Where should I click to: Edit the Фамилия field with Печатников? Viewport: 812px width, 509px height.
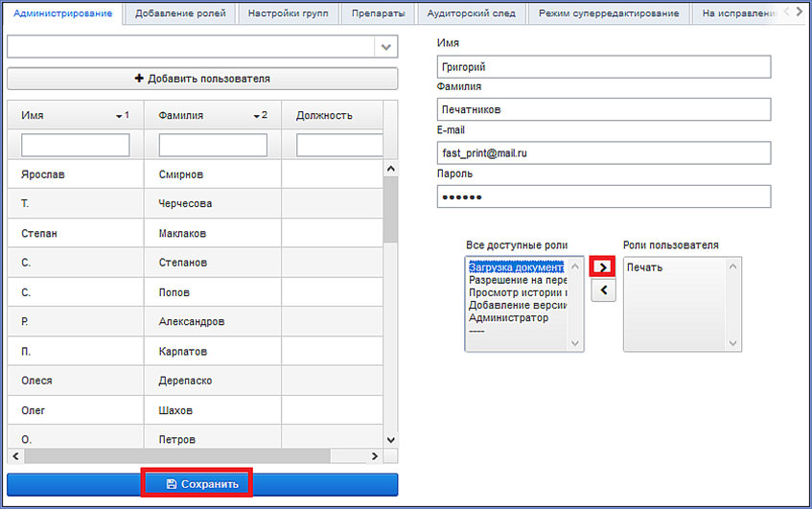(604, 110)
